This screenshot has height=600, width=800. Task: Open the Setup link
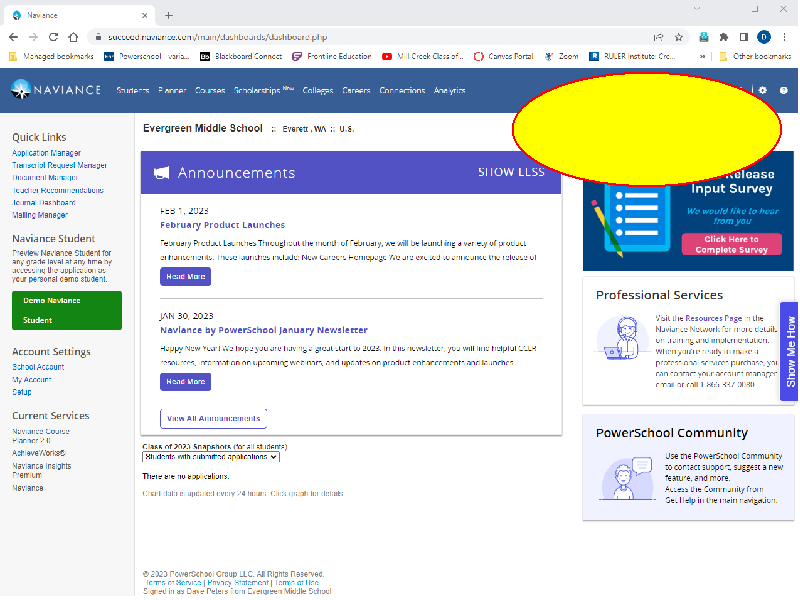click(22, 392)
